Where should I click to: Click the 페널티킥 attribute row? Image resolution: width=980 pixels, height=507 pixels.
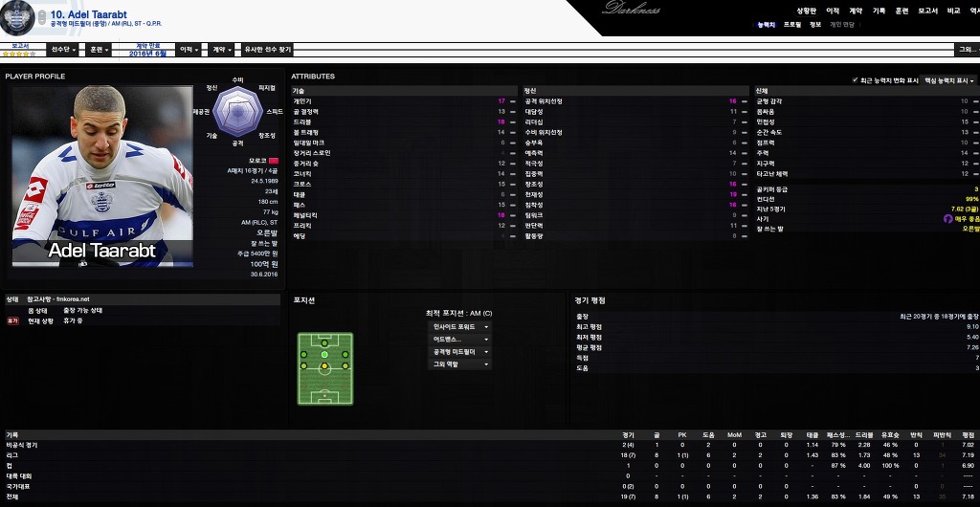click(x=404, y=215)
